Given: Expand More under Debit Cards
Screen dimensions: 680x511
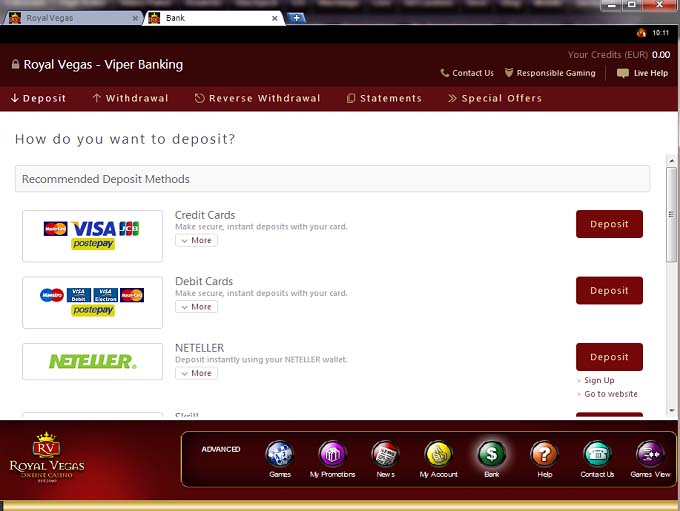Looking at the screenshot, I should tap(196, 307).
